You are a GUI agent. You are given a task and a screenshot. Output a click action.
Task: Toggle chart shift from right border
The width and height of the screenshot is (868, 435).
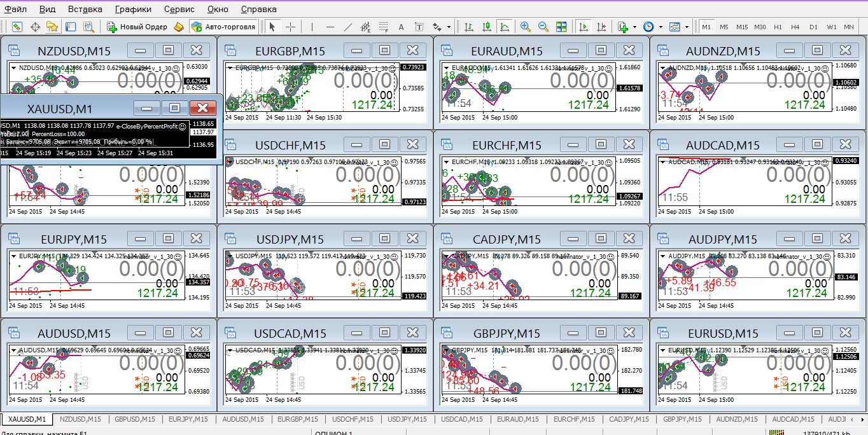601,27
